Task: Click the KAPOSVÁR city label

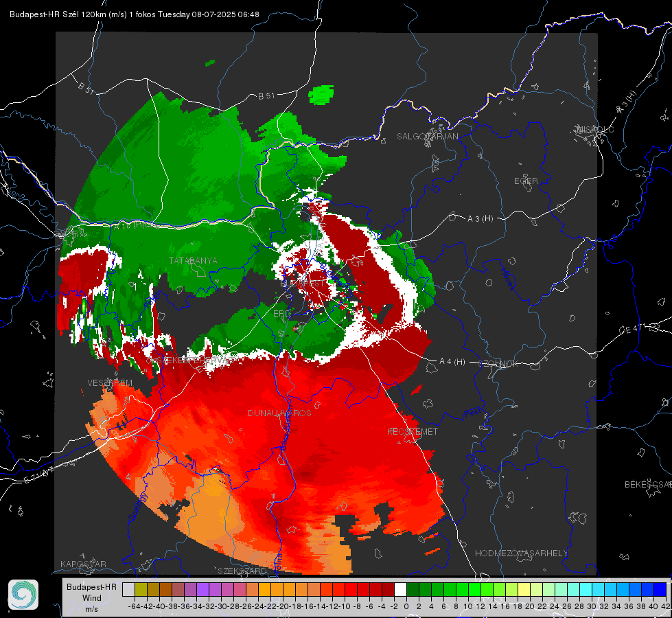Action: (x=83, y=564)
